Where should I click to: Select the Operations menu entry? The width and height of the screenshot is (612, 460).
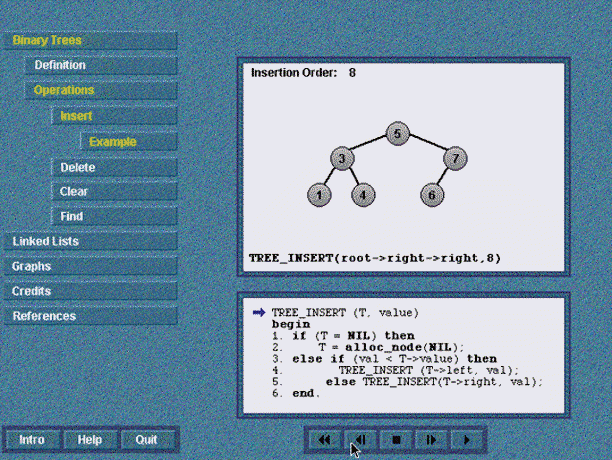point(101,90)
